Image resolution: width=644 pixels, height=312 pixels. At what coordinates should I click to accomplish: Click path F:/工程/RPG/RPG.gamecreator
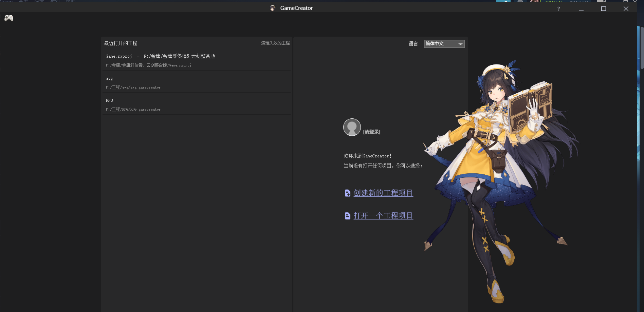pos(133,110)
